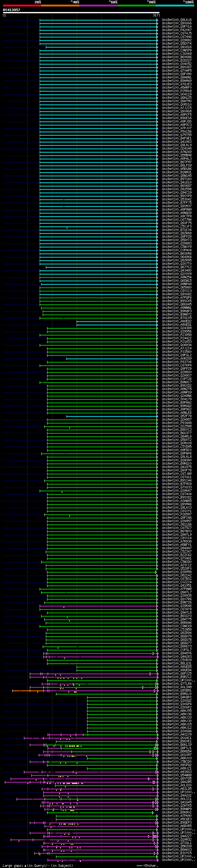Image resolution: width=197 pixels, height=868 pixels.
Task: Click the Large gaps legend text
Action: point(38,866)
